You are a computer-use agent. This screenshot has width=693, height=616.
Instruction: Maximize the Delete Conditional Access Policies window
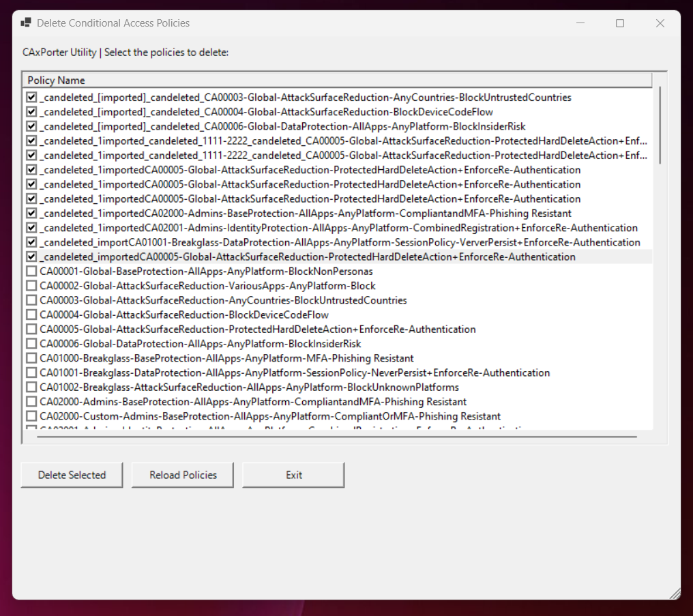click(x=619, y=23)
